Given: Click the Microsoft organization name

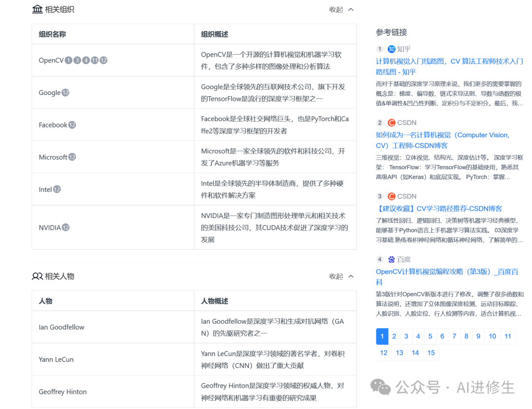Looking at the screenshot, I should [53, 157].
